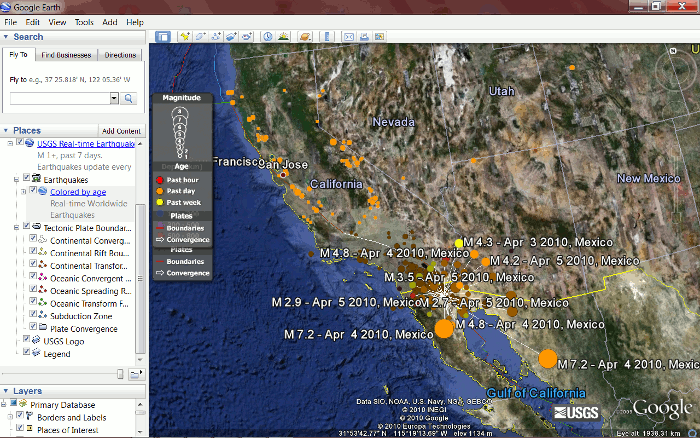Select the Oceanic Transform F... tree row
The image size is (700, 438).
(89, 304)
